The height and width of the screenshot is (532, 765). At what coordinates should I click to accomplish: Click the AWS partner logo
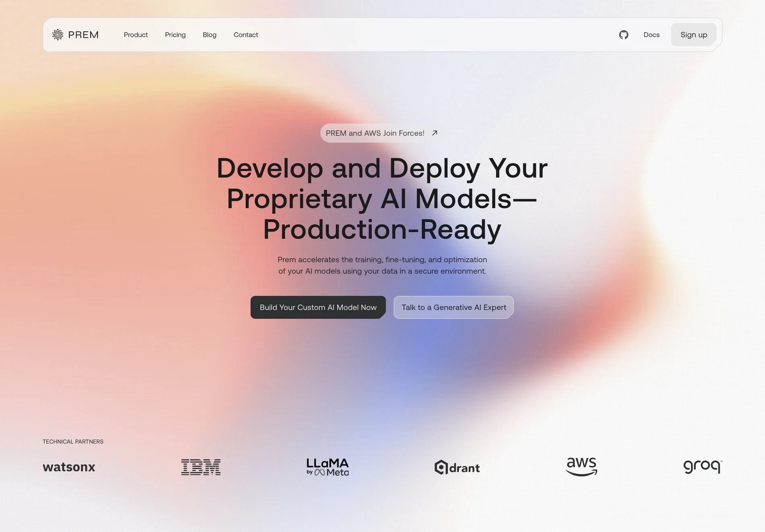coord(581,467)
